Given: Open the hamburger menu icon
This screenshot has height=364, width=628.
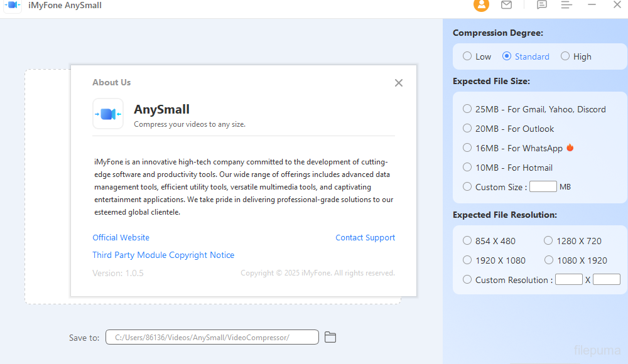Looking at the screenshot, I should 566,5.
